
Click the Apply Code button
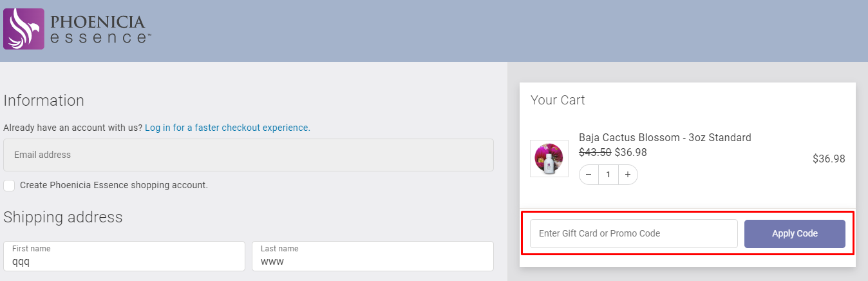(795, 233)
